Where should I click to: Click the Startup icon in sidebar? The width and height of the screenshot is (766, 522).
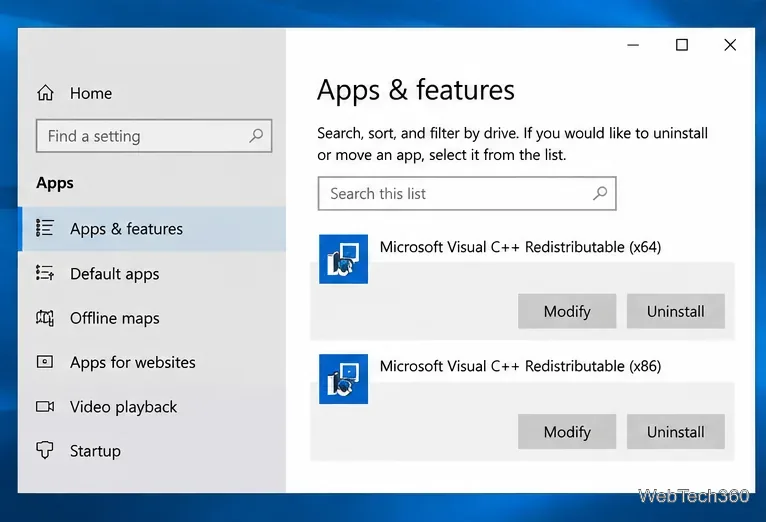click(45, 450)
